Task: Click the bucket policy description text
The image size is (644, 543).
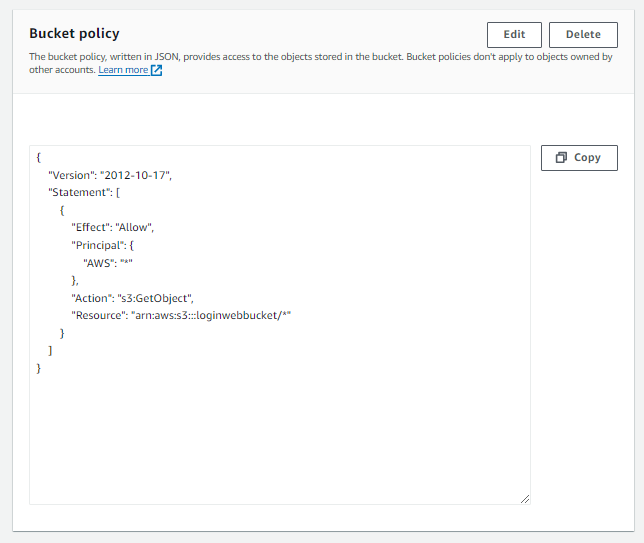Action: [x=320, y=63]
